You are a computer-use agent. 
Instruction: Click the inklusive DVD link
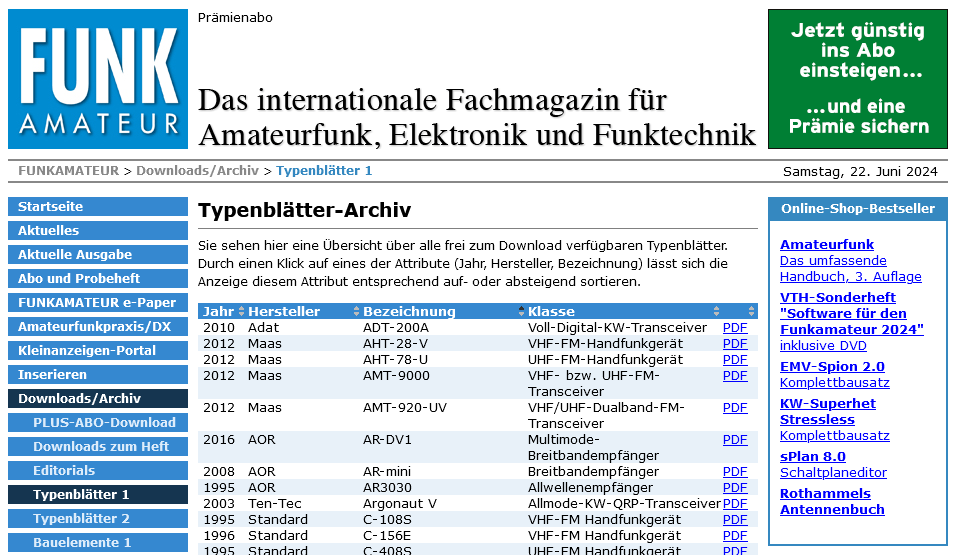pyautogui.click(x=823, y=346)
